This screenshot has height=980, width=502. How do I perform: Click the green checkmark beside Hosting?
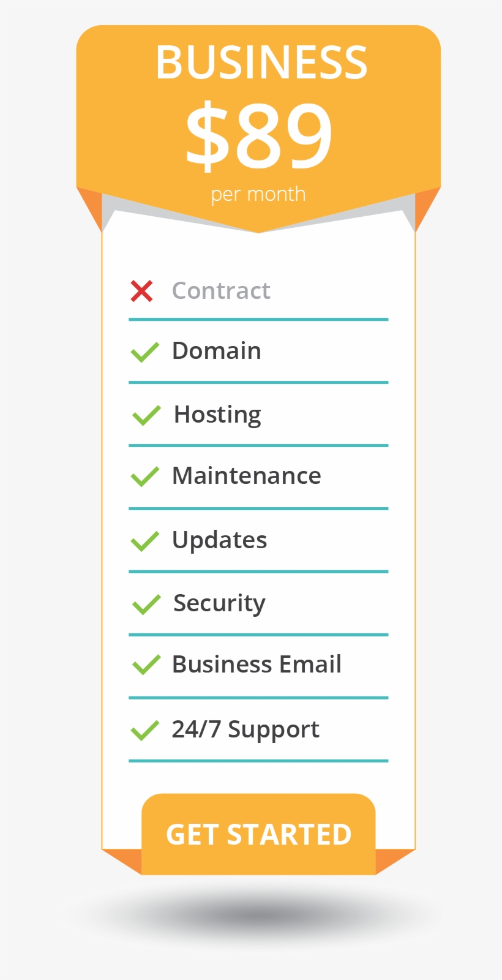coord(146,415)
